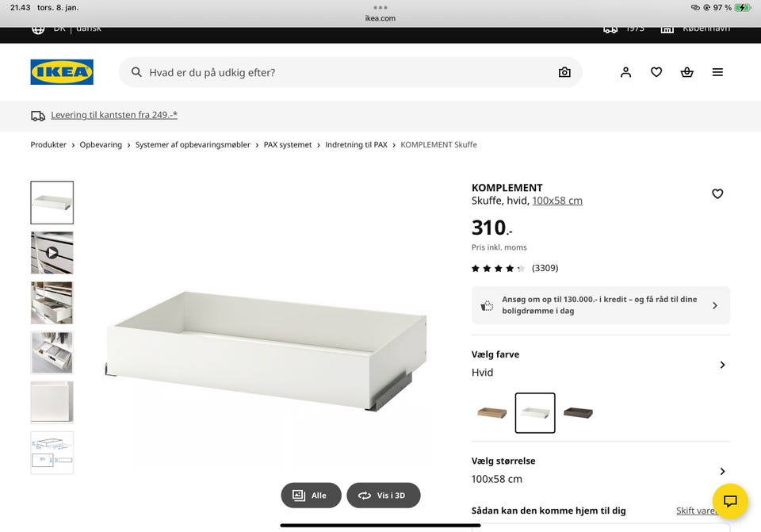Focus the product search field
The image size is (761, 532).
350,72
